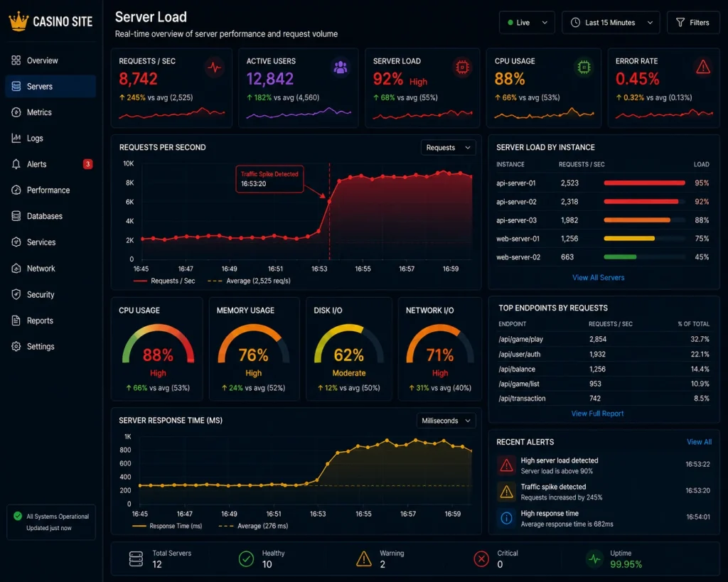Click the api-server-01 load bar
This screenshot has width=728, height=582.
point(644,183)
